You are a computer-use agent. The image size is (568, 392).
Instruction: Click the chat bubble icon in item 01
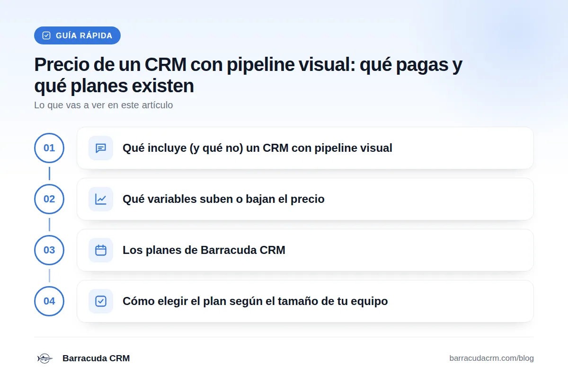101,148
